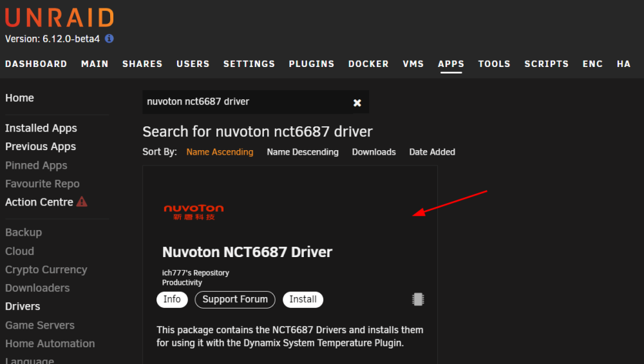644x364 pixels.
Task: Open the HA tab
Action: [623, 64]
